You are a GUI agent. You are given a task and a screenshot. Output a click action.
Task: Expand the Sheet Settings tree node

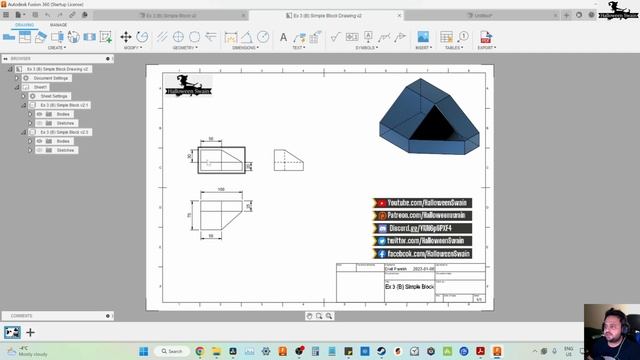[x=23, y=96]
